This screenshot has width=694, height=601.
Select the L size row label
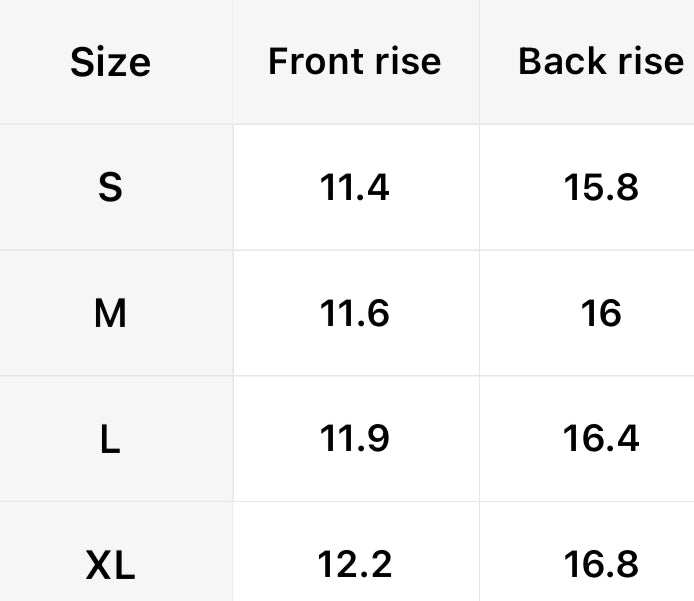(110, 440)
